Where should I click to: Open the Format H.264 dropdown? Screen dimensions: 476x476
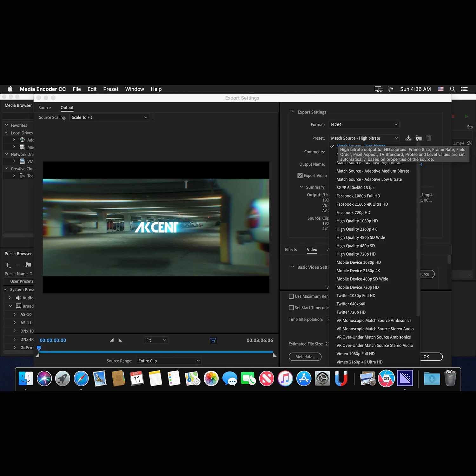tap(364, 125)
